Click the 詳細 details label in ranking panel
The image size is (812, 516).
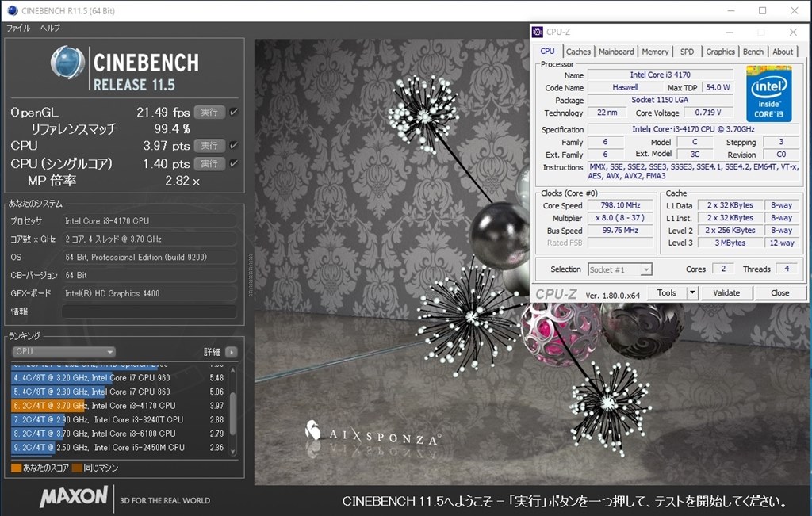(x=213, y=352)
